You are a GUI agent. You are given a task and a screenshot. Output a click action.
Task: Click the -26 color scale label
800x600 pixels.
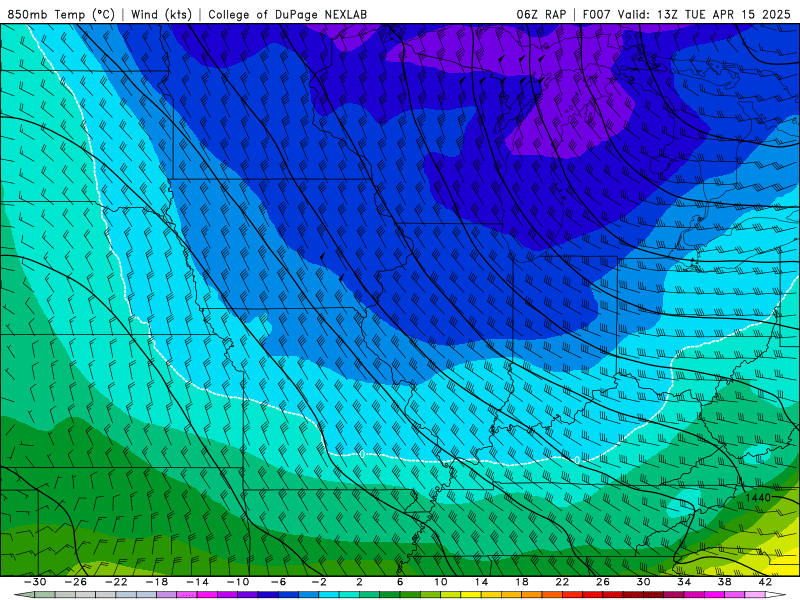tap(76, 582)
